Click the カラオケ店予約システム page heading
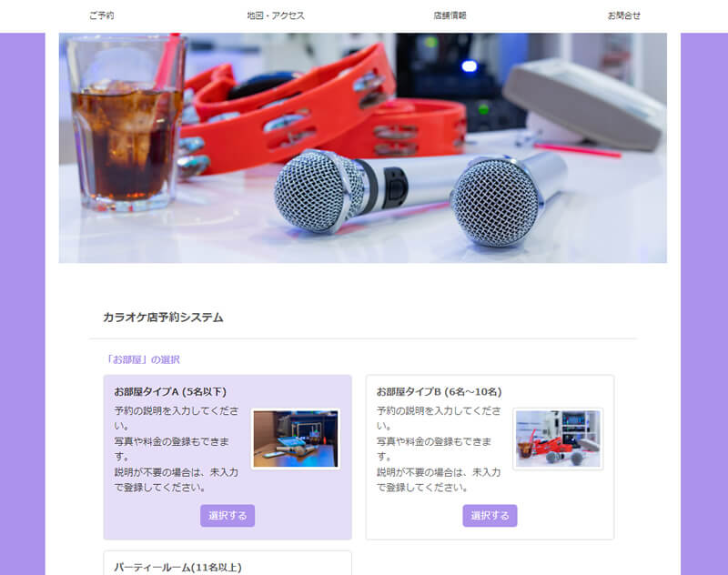This screenshot has height=575, width=728. coord(163,318)
